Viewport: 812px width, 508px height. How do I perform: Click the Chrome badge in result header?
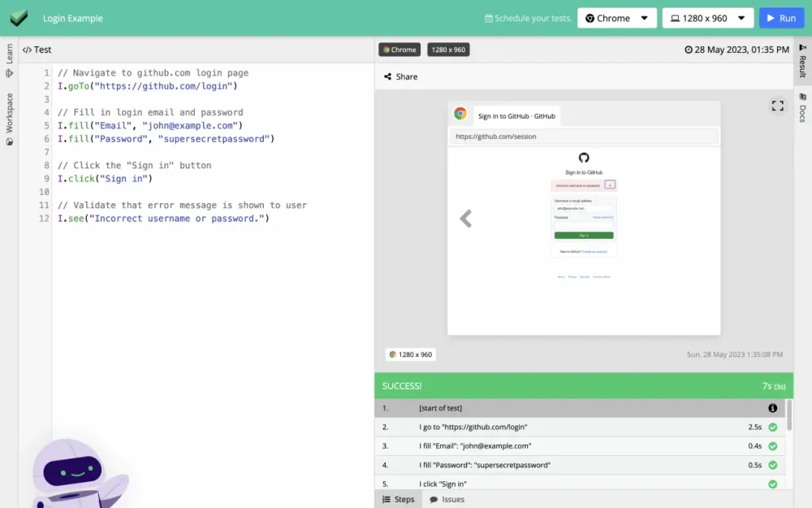(x=400, y=50)
